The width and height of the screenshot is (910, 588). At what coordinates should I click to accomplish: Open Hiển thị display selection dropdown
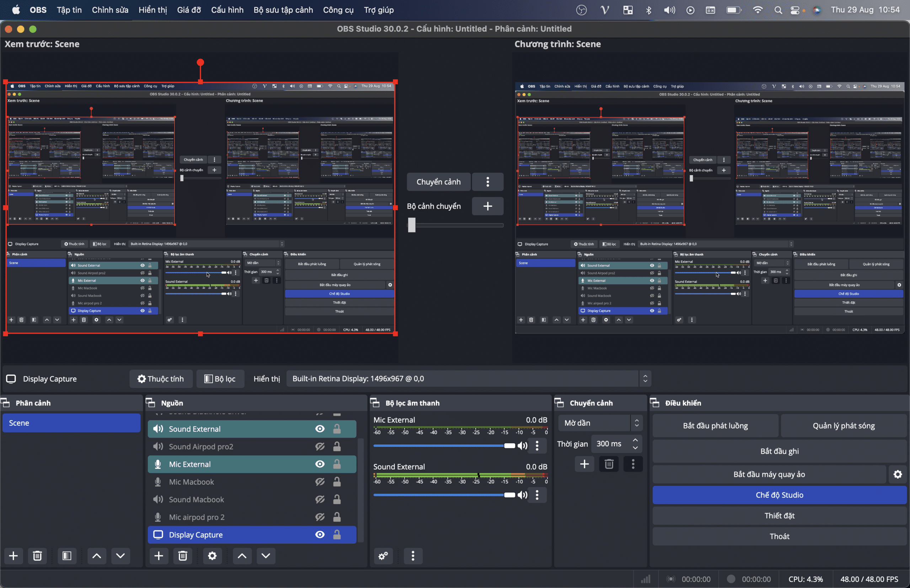click(469, 379)
